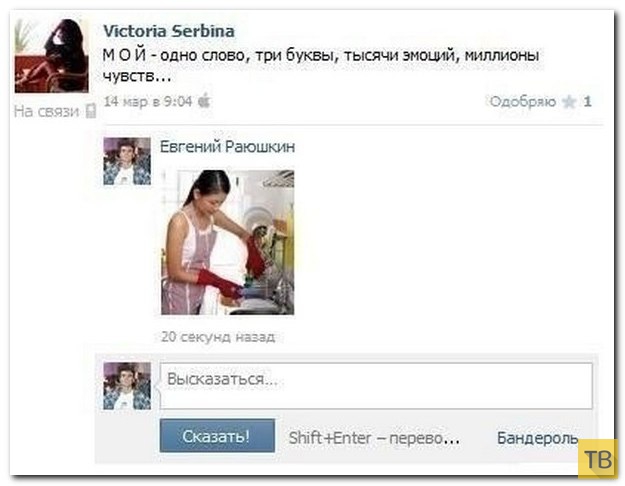Click your avatar beside the comment input
Viewport: 625px width, 486px height.
pyautogui.click(x=127, y=386)
